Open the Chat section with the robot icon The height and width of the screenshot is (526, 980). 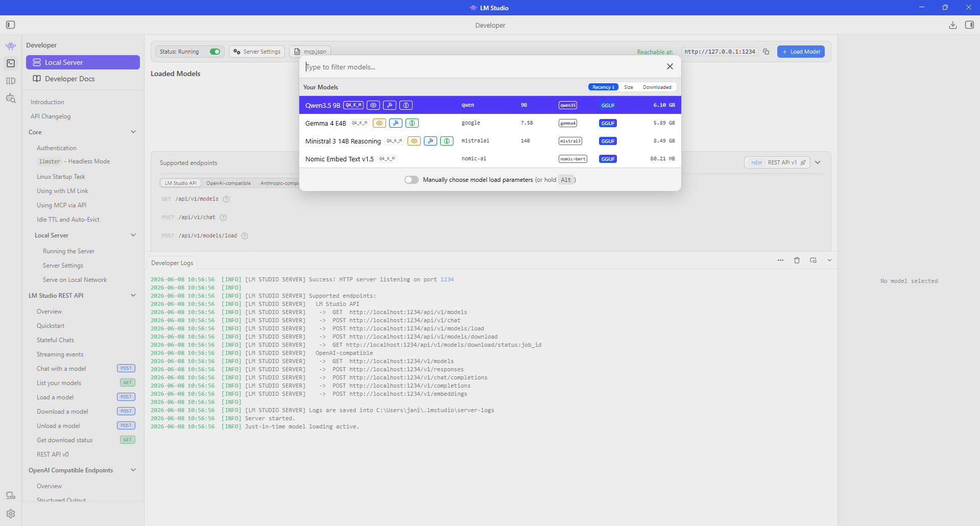point(11,46)
